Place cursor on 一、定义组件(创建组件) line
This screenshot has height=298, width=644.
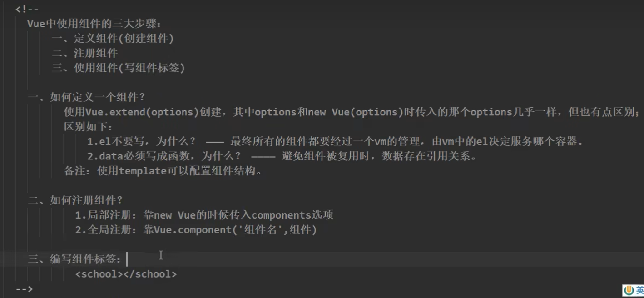coord(113,39)
